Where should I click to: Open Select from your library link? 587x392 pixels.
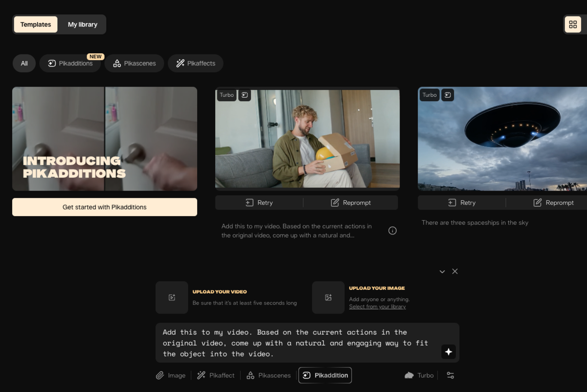pos(378,307)
